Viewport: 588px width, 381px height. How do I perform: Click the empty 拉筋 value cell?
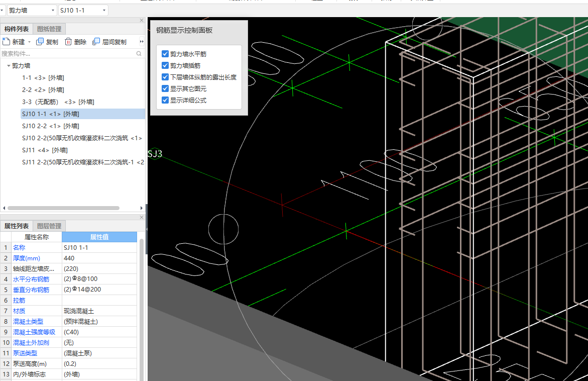(x=99, y=300)
